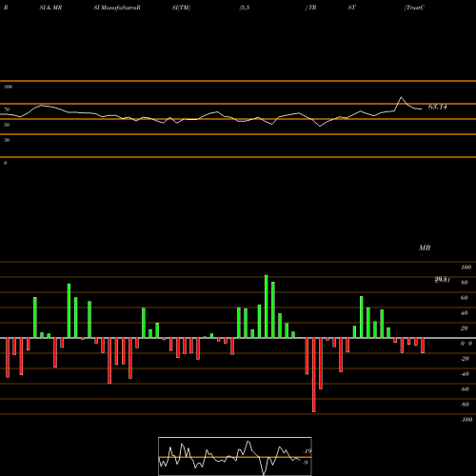476x476 pixels.
Task: Click the '(TrustC' header text
Action: click(x=414, y=8)
